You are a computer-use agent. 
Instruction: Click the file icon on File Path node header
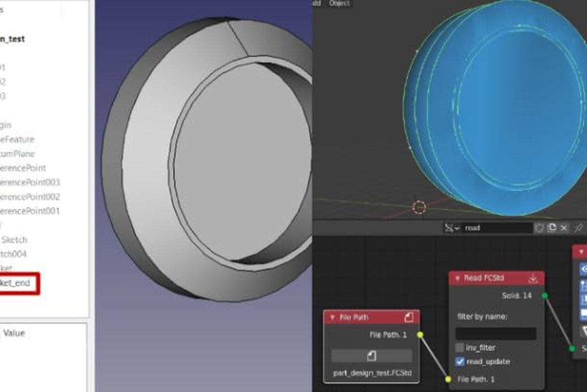click(x=409, y=318)
